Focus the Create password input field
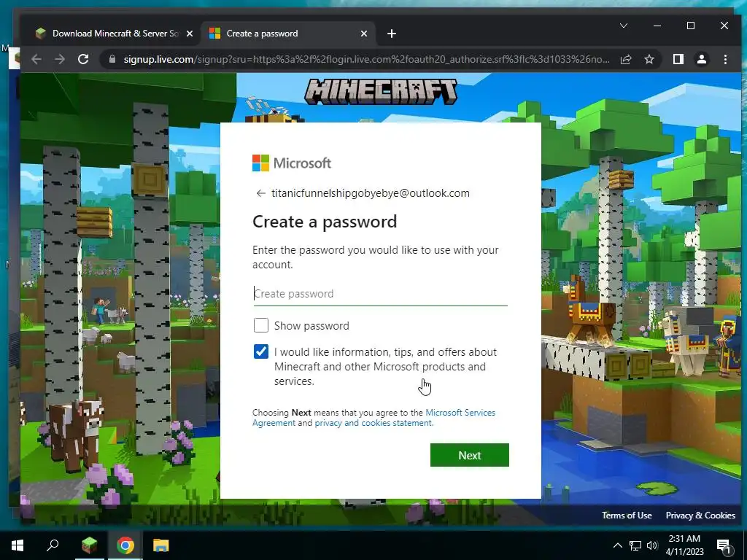This screenshot has height=560, width=747. click(x=381, y=294)
